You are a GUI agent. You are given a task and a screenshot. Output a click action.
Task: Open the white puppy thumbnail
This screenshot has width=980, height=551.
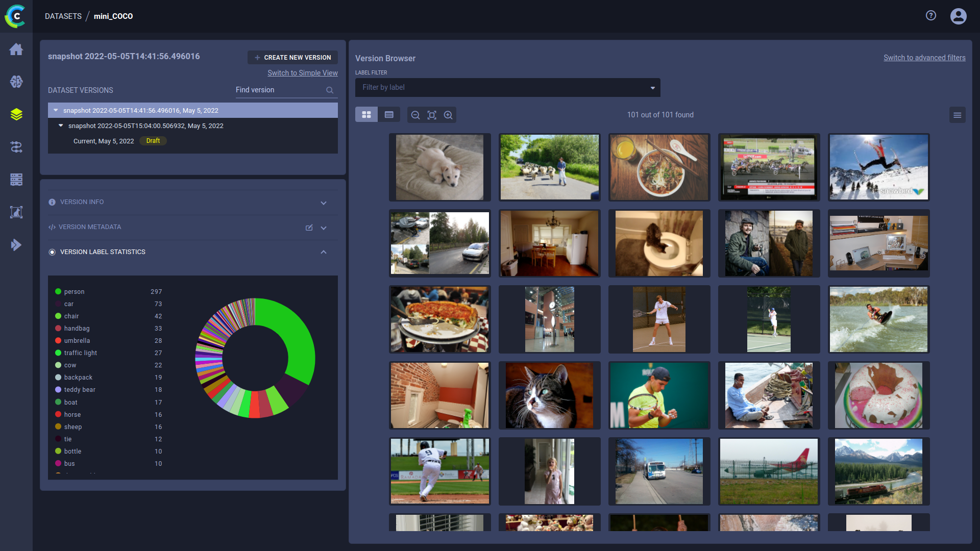[x=440, y=167]
